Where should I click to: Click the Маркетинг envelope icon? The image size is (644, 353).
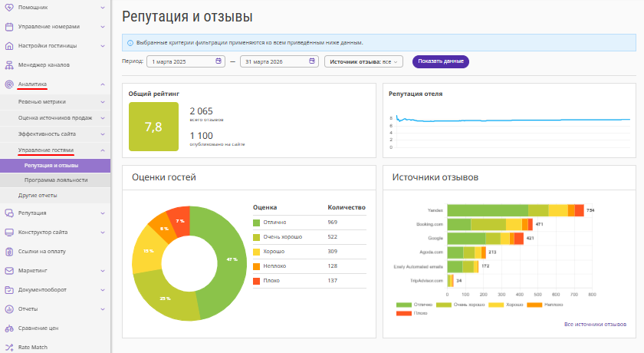tap(9, 271)
